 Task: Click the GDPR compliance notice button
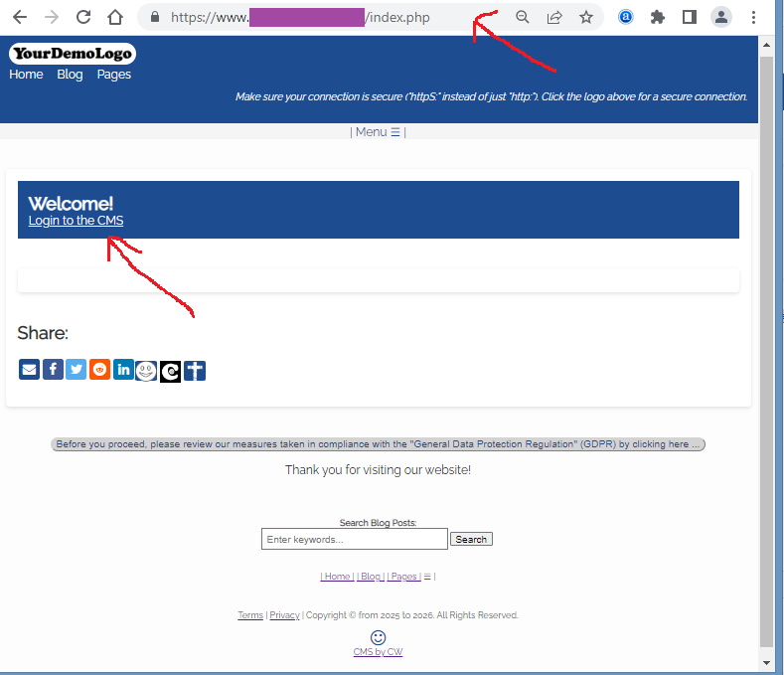pos(378,444)
